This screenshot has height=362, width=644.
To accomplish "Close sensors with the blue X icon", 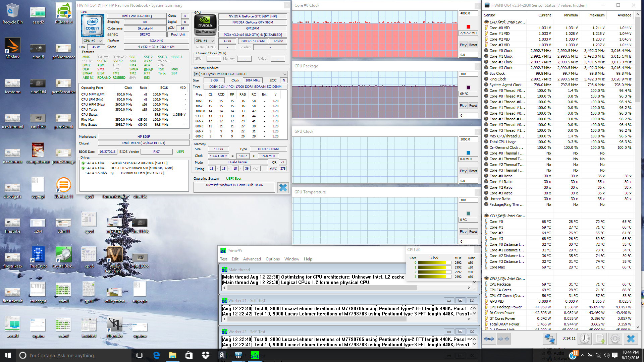I will (631, 339).
